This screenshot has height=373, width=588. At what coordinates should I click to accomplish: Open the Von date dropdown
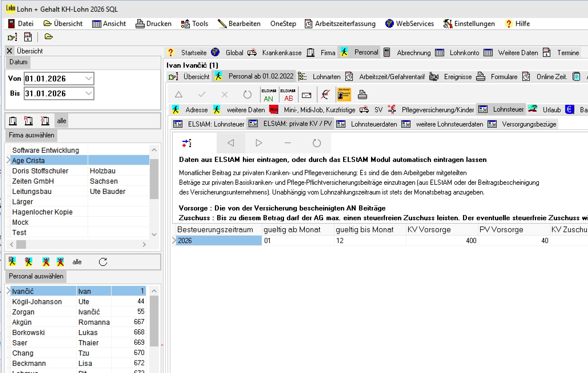pyautogui.click(x=89, y=79)
